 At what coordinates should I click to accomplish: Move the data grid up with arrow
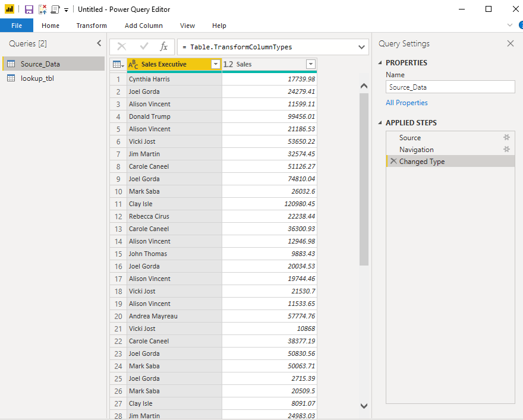click(x=364, y=86)
